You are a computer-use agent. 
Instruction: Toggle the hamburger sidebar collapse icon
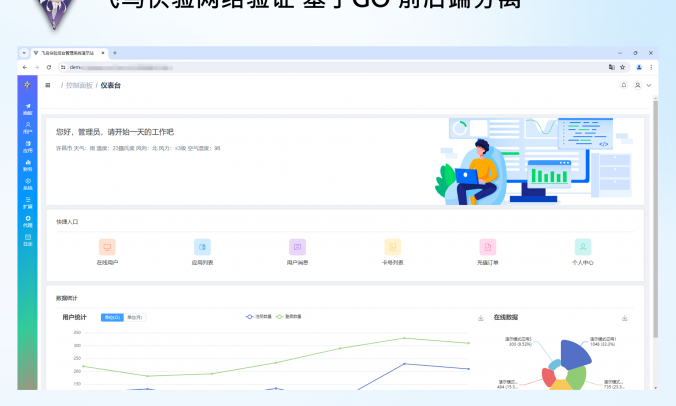48,85
